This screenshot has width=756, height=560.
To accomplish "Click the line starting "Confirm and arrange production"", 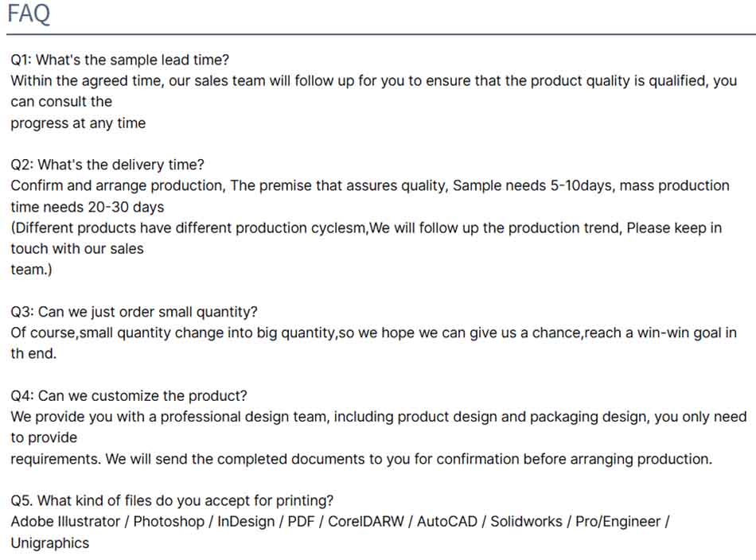I will coord(369,185).
